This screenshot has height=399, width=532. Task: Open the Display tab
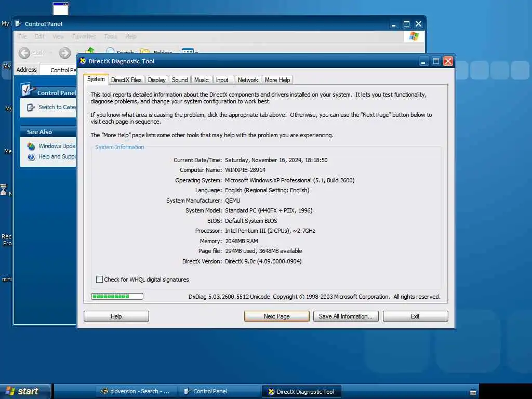[156, 80]
